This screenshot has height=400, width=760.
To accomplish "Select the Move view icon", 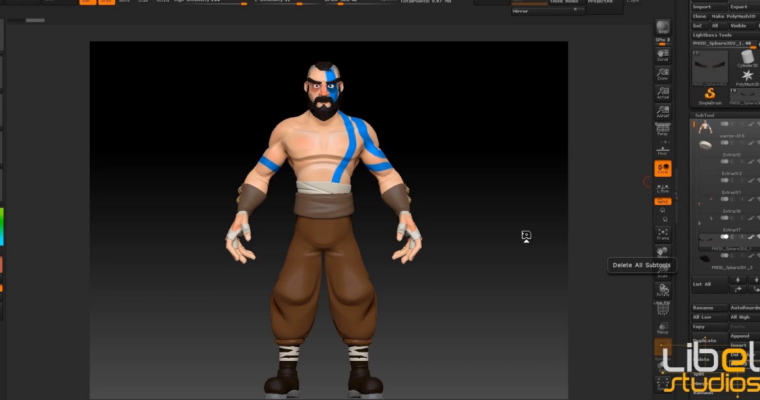I will pos(663,252).
